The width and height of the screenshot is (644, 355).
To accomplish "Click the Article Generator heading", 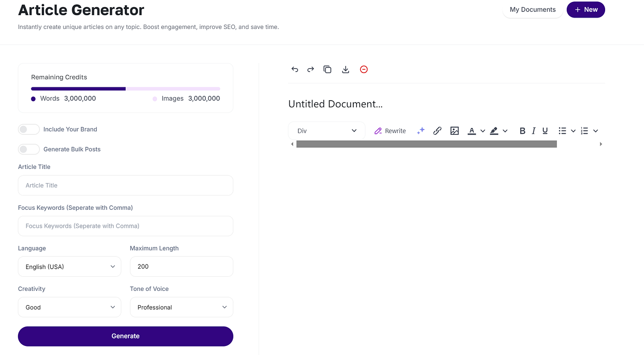I will [81, 9].
